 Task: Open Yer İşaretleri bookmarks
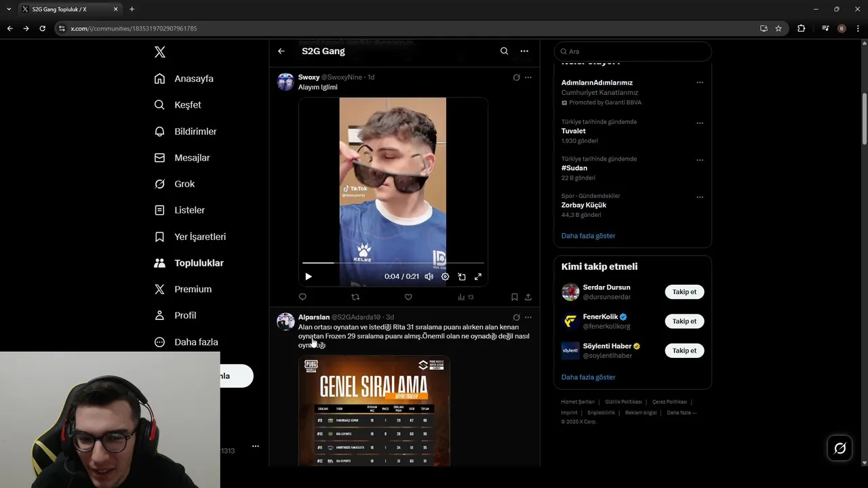click(190, 237)
